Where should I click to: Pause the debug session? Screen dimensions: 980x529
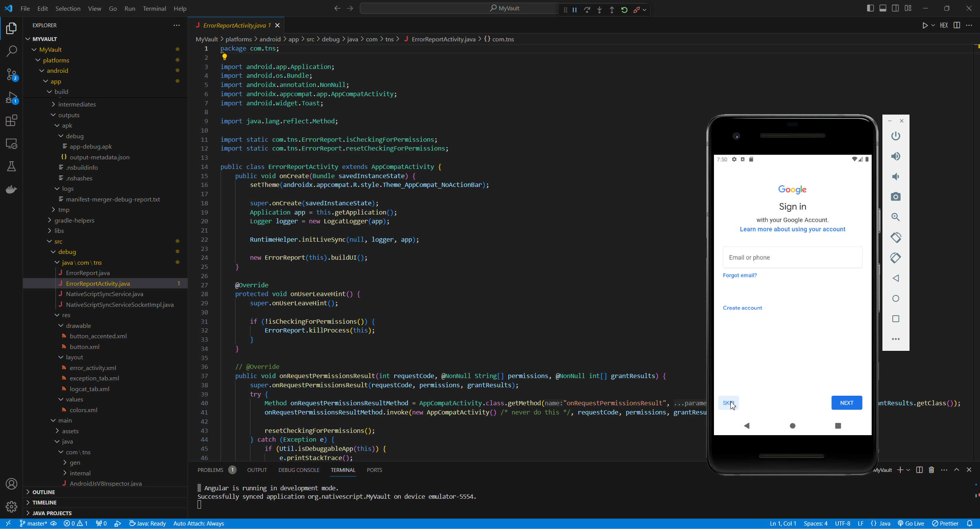tap(575, 10)
